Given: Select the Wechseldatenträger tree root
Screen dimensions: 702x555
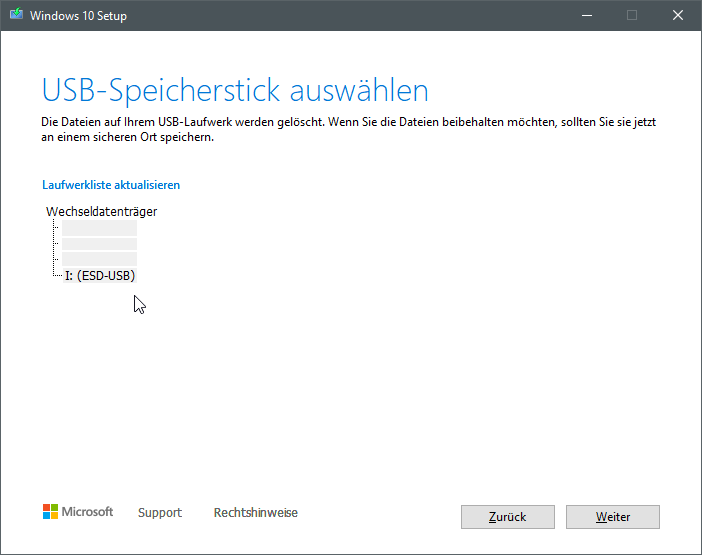Looking at the screenshot, I should [x=101, y=211].
